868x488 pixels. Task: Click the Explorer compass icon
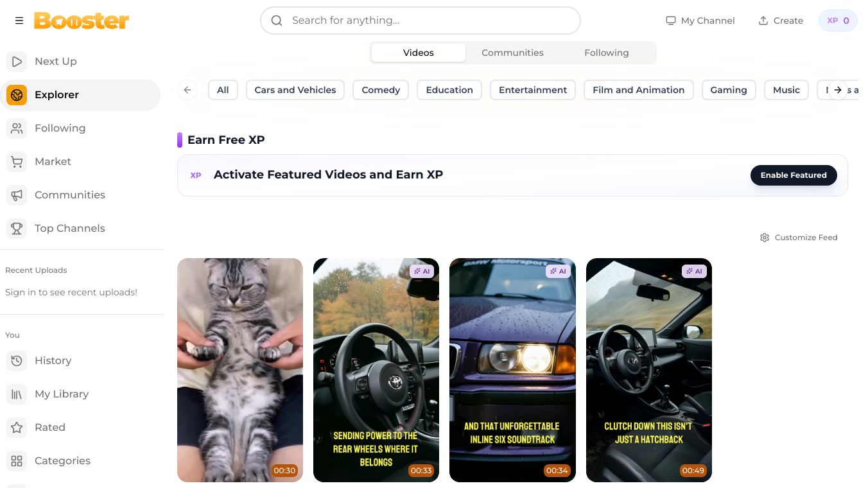click(x=17, y=95)
